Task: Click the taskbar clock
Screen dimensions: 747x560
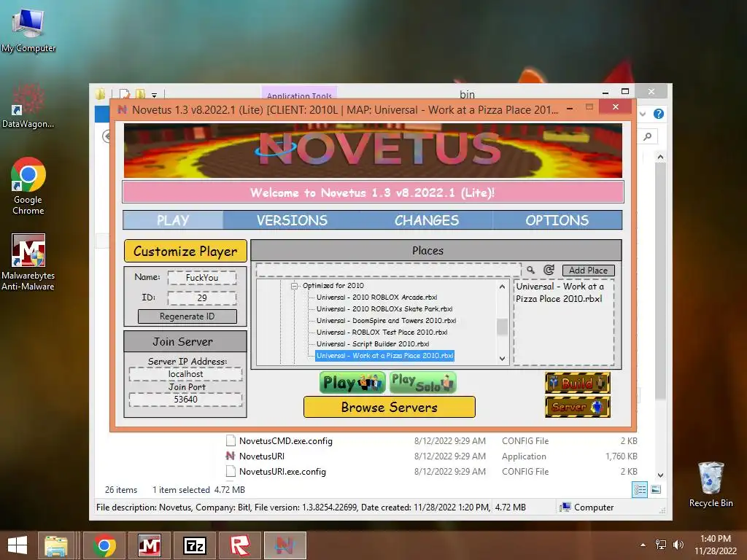Action: click(715, 545)
